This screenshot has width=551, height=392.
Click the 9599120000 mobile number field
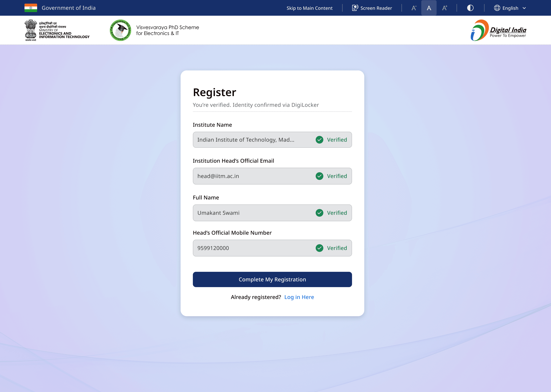pyautogui.click(x=272, y=248)
